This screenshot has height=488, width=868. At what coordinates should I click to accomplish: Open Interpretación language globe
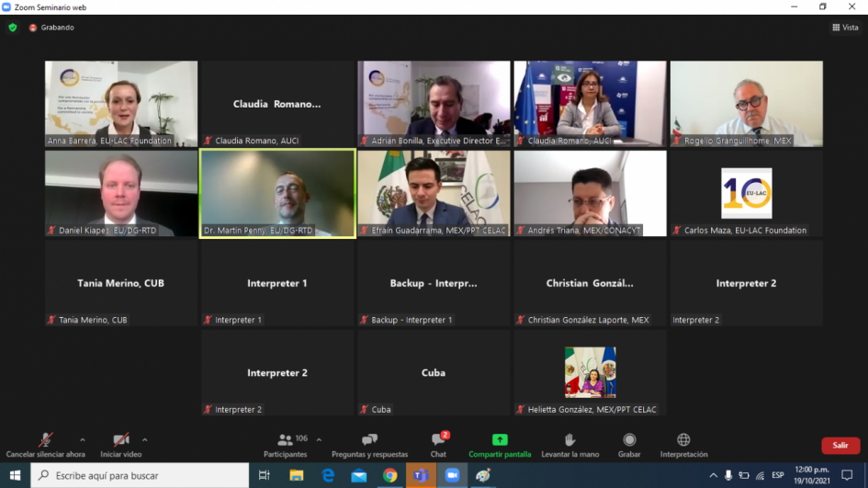[683, 440]
